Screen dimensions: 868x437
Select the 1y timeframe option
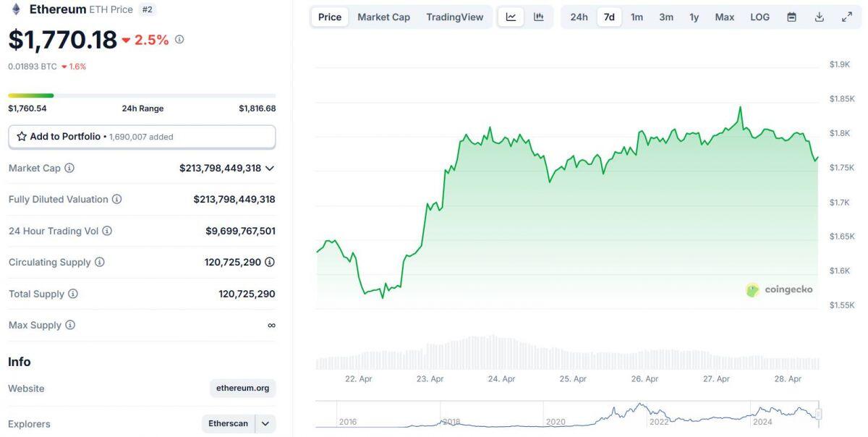694,16
